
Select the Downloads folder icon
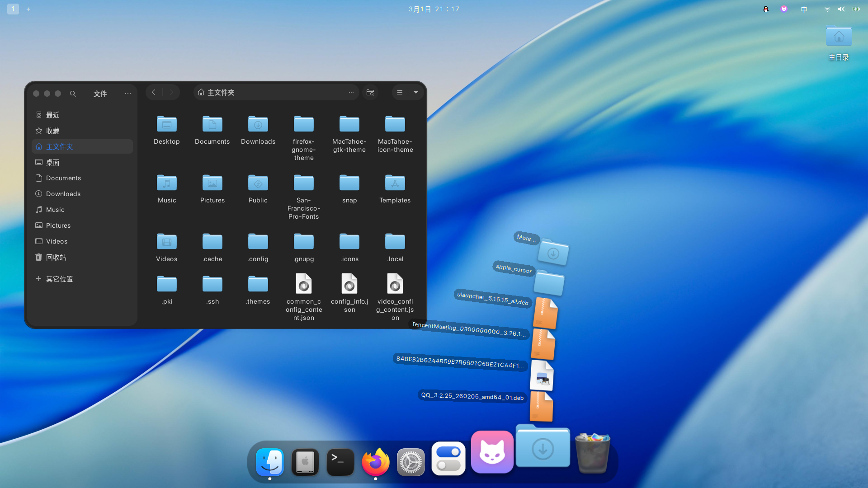coord(258,124)
